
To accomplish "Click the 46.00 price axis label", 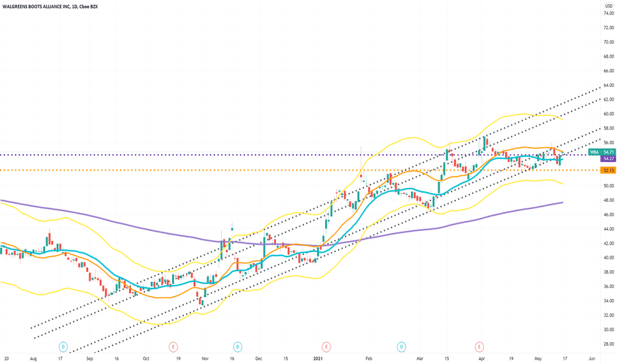I will pos(609,214).
